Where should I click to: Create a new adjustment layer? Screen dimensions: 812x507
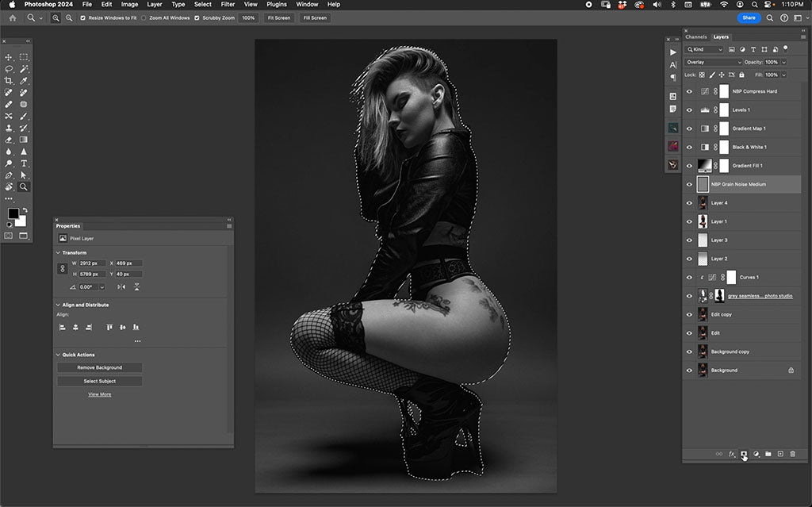pos(756,454)
